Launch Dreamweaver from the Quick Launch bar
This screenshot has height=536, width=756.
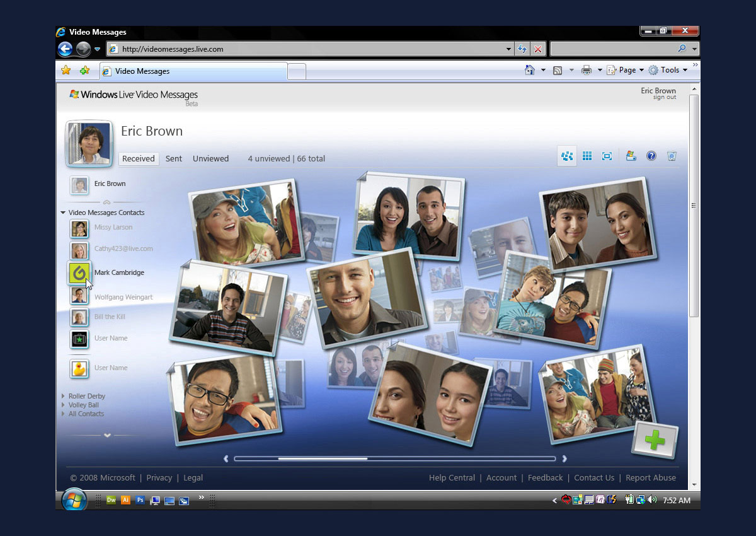111,500
